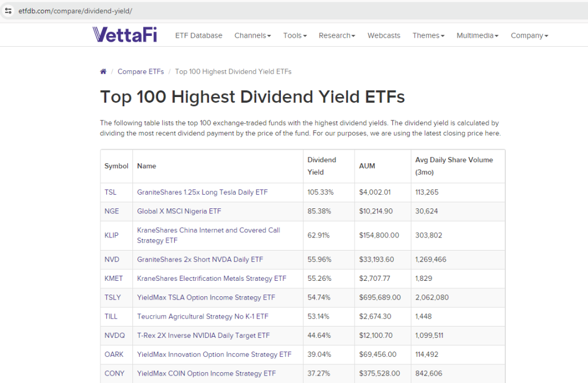Click the Compare ETFs breadcrumb link

pos(140,71)
